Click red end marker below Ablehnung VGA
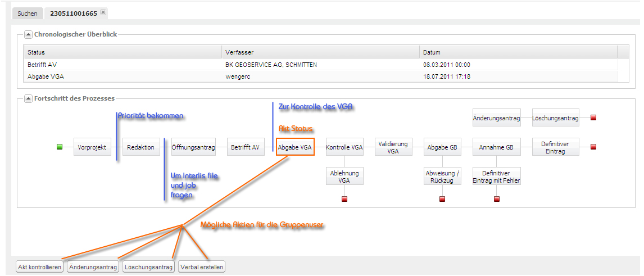The image size is (644, 276). [344, 199]
